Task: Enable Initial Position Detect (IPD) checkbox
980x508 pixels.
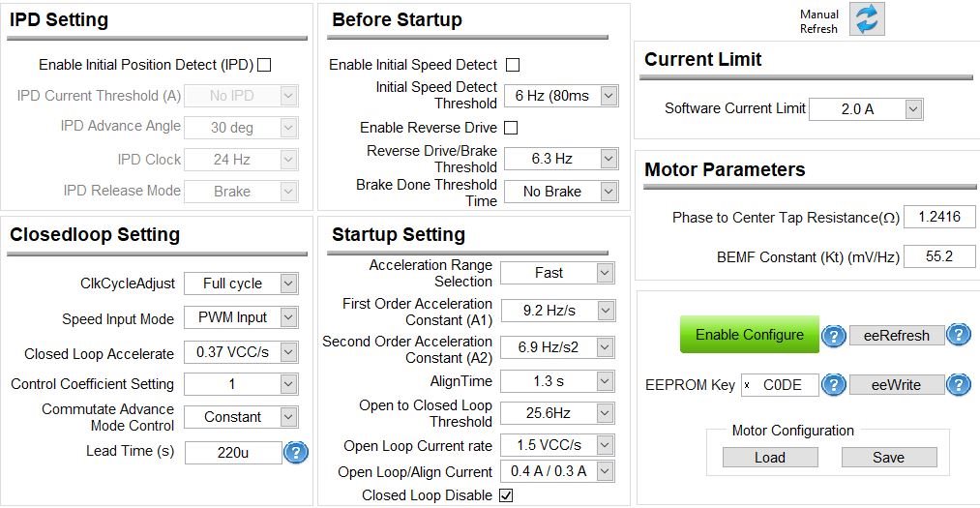Action: pyautogui.click(x=264, y=65)
